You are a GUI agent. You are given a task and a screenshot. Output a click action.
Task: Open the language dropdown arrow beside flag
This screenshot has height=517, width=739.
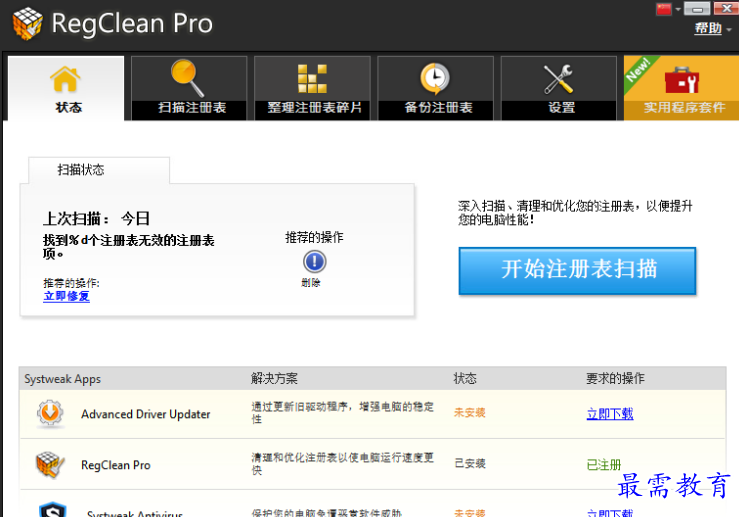click(678, 9)
